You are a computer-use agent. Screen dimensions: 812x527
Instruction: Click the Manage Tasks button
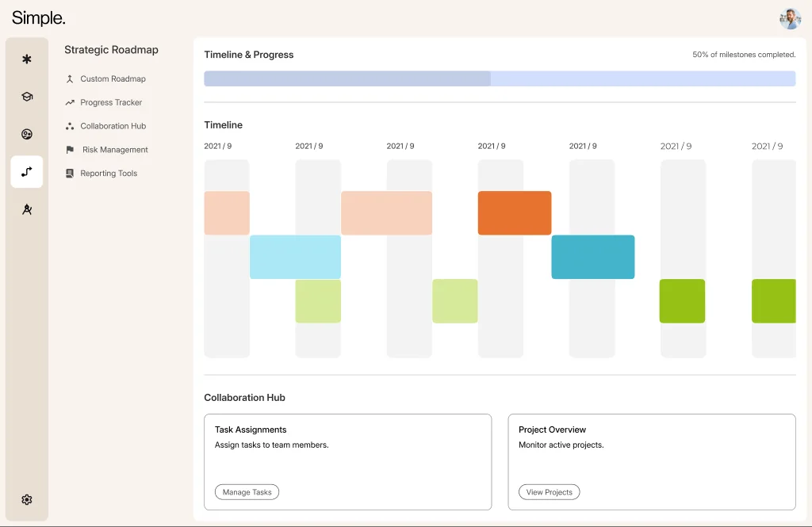click(247, 492)
